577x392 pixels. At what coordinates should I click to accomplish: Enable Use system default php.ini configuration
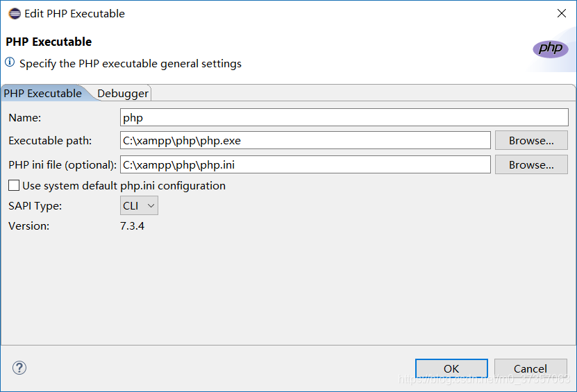pyautogui.click(x=14, y=185)
